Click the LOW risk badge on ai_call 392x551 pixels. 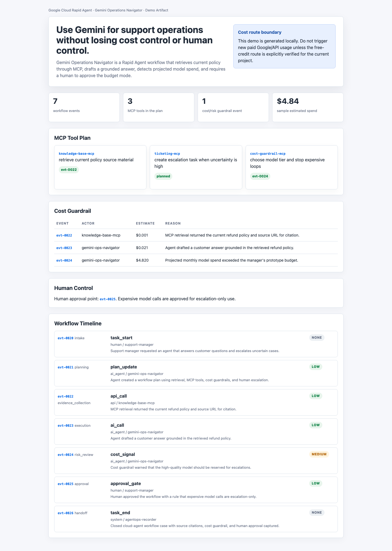click(316, 425)
